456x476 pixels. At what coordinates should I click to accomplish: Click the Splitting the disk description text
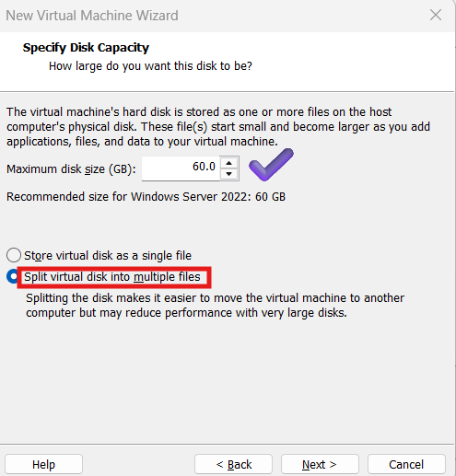click(x=215, y=306)
